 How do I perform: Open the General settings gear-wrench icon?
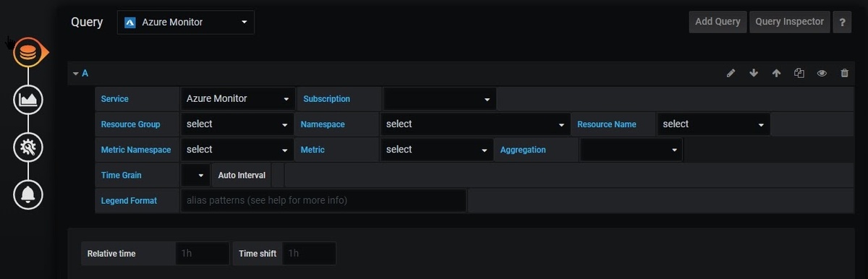(x=28, y=147)
